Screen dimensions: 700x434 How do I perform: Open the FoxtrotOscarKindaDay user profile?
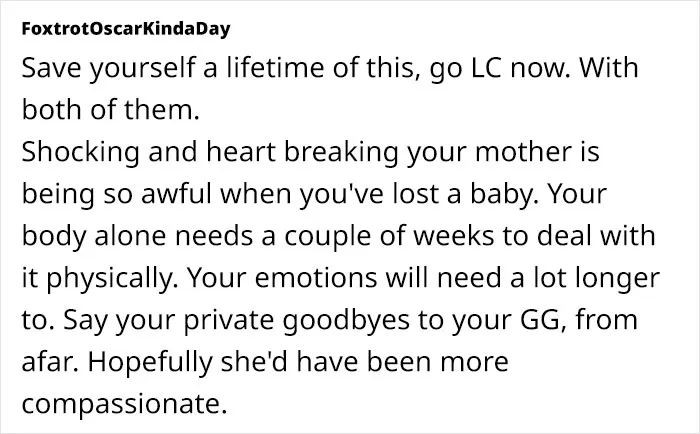(x=126, y=29)
